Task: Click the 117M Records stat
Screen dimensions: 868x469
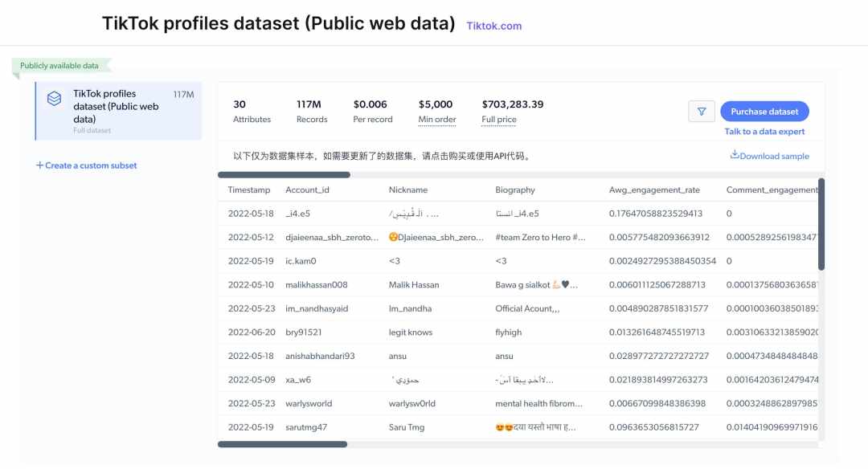Action: click(x=312, y=111)
